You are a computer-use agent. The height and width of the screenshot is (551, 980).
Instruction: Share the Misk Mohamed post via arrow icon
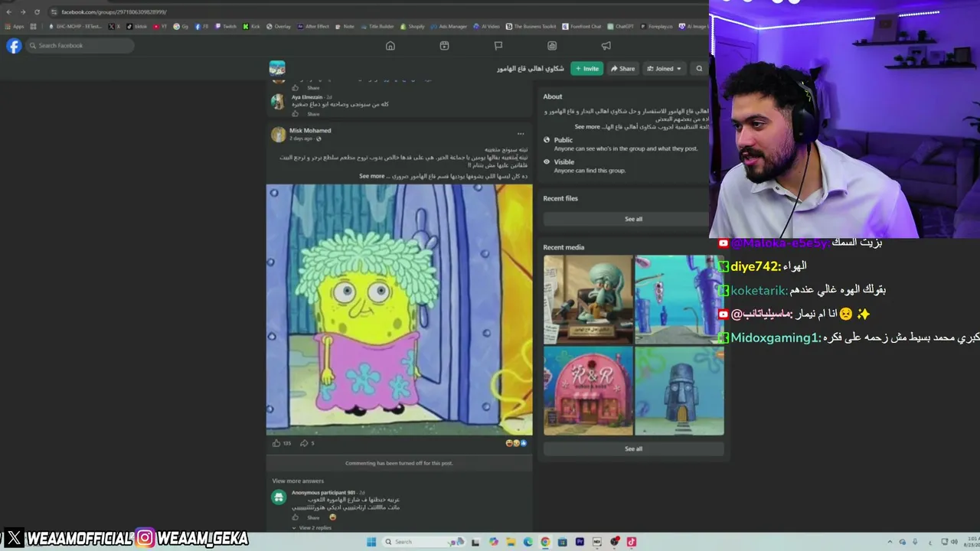tap(304, 443)
